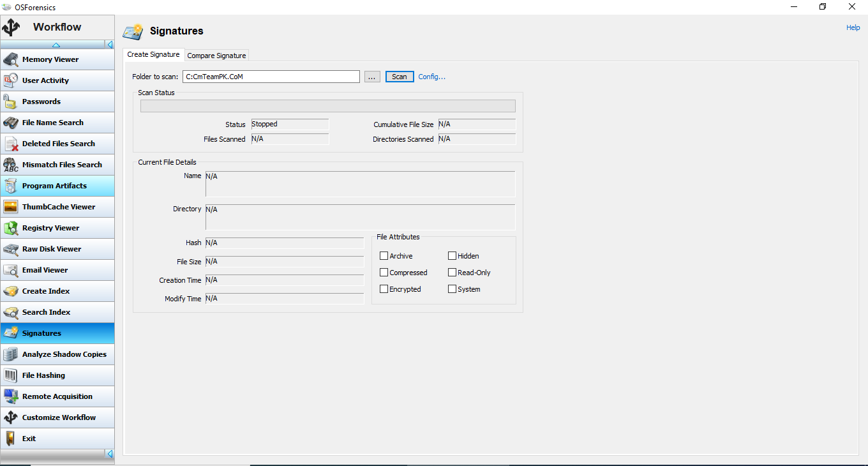This screenshot has width=868, height=466.
Task: Open the Registry Viewer
Action: click(57, 228)
